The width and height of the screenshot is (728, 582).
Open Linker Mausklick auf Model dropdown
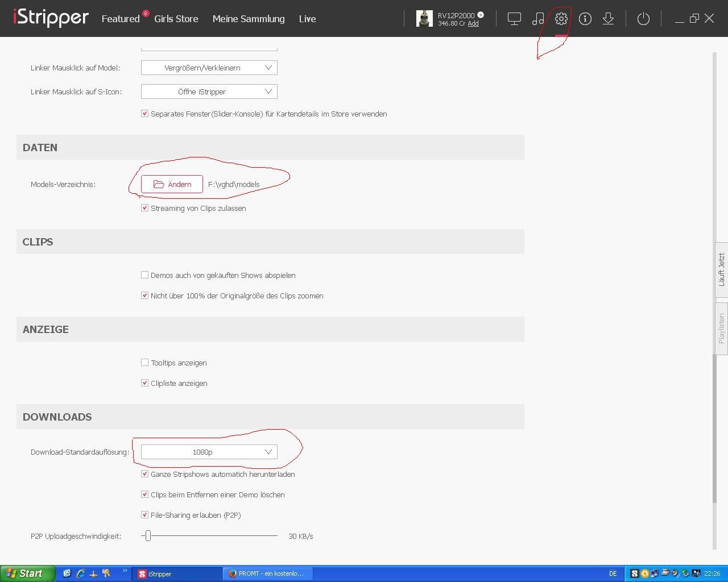tap(209, 68)
